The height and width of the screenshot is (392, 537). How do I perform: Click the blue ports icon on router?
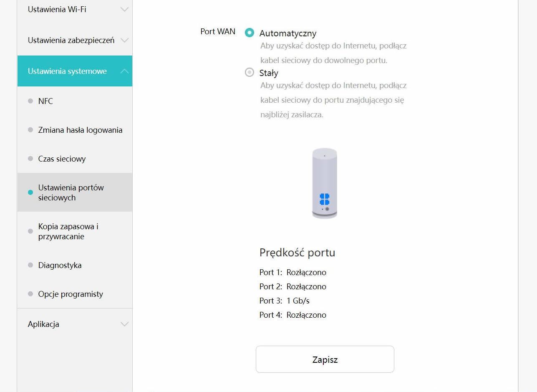point(325,199)
